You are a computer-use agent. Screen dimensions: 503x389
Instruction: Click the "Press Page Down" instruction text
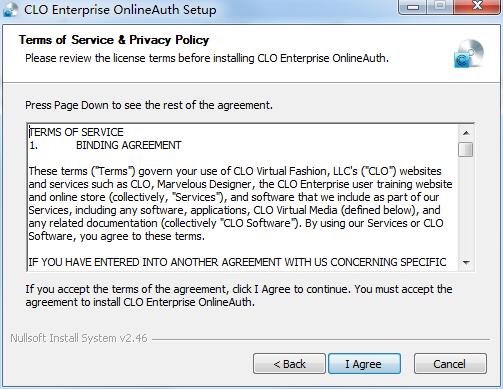tap(149, 105)
